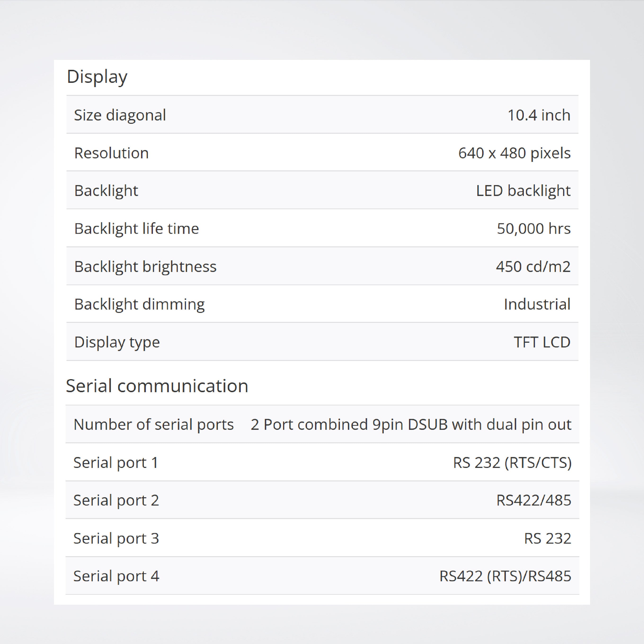Select the Backlight dimming label
The image size is (644, 644).
(139, 304)
